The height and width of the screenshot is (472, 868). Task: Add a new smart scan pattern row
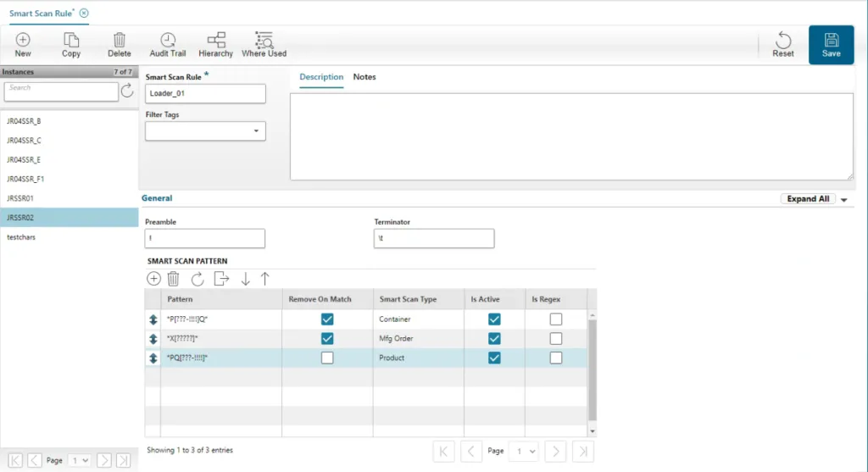tap(153, 279)
